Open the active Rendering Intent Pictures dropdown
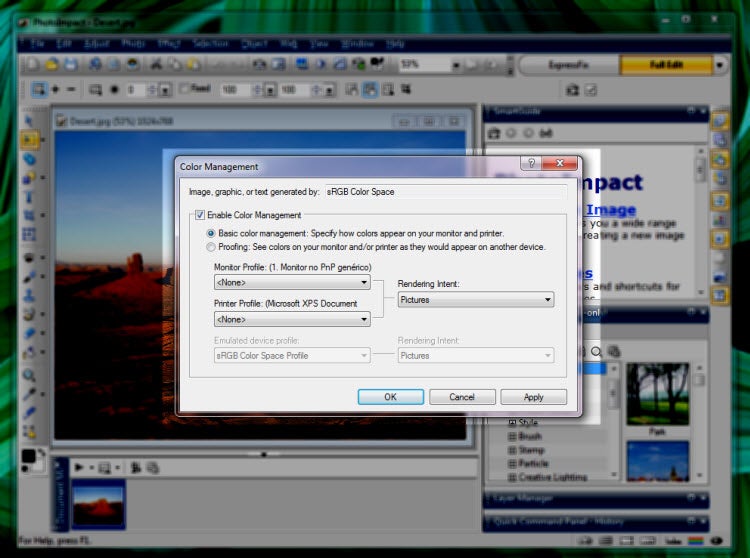Screen dimensions: 750x558 point(476,300)
